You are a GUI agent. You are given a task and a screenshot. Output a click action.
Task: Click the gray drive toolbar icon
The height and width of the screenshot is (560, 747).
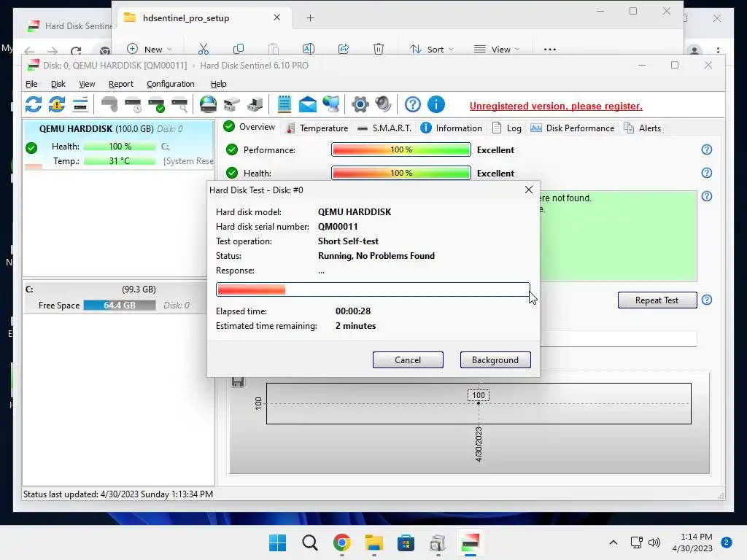tap(109, 104)
